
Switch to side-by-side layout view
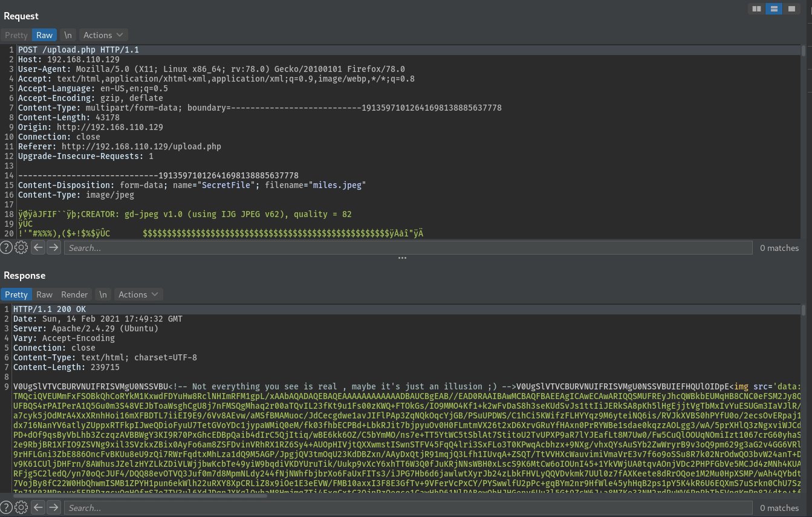click(756, 8)
